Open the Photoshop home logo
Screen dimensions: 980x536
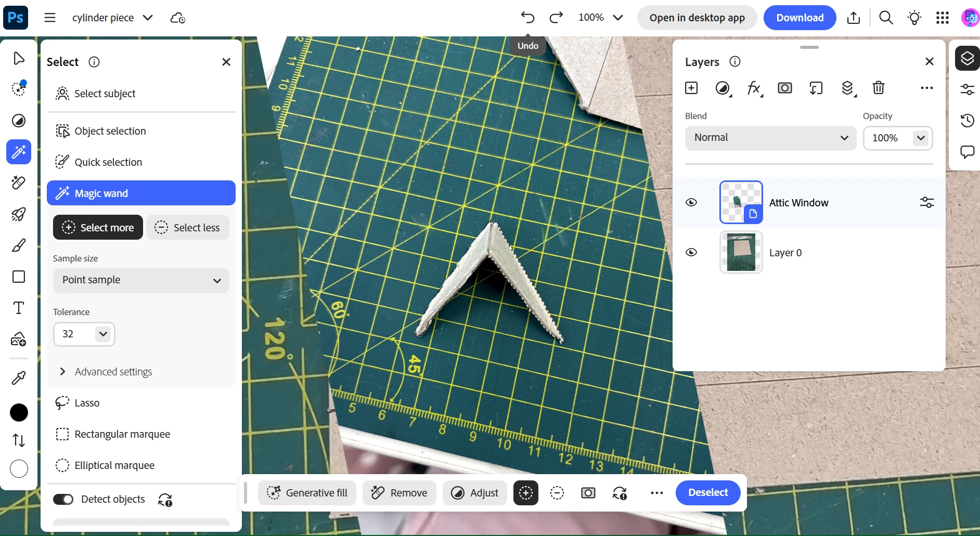(16, 17)
